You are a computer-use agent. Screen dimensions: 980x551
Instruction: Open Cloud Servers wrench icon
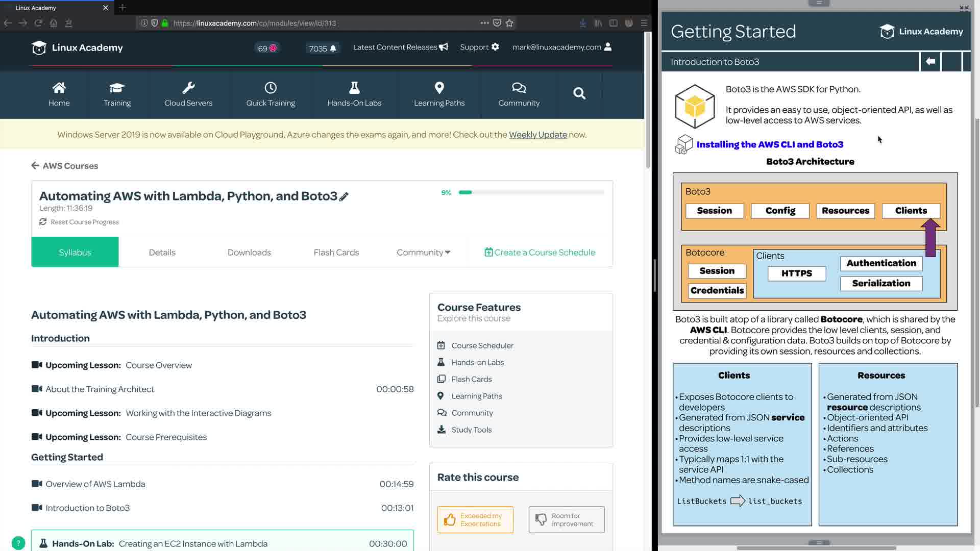[x=188, y=88]
